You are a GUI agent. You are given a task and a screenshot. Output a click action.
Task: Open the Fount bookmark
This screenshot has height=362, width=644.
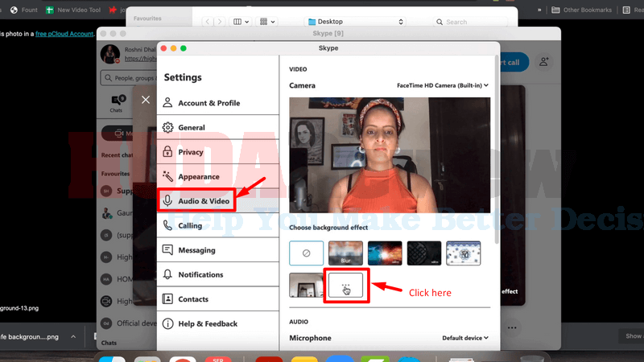coord(24,10)
